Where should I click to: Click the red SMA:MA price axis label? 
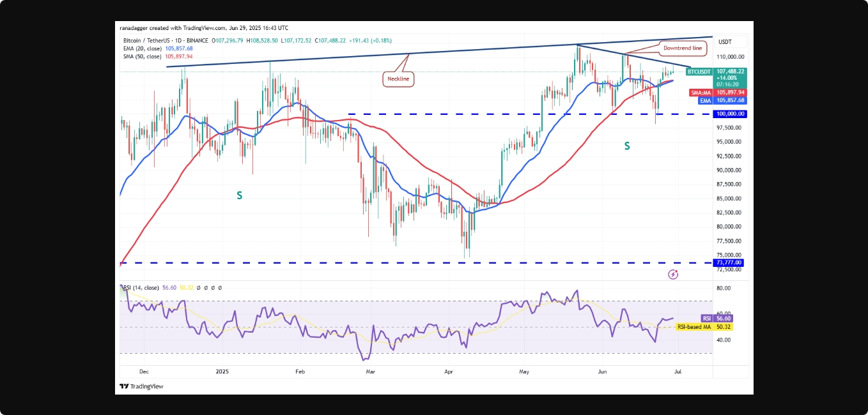[x=701, y=93]
